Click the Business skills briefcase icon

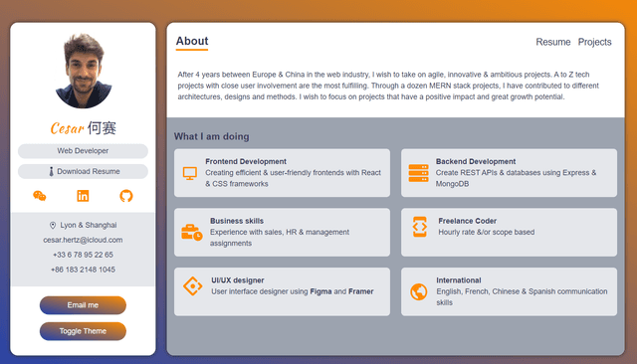click(x=192, y=233)
